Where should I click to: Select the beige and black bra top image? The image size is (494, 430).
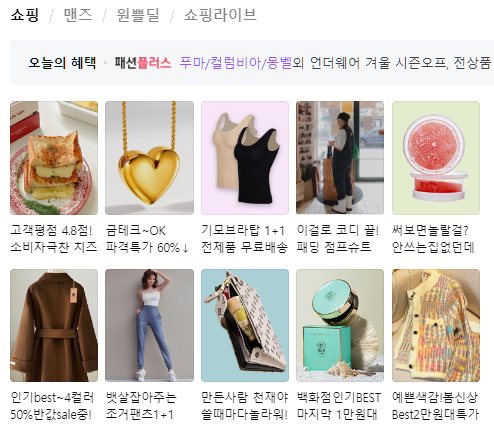[245, 158]
